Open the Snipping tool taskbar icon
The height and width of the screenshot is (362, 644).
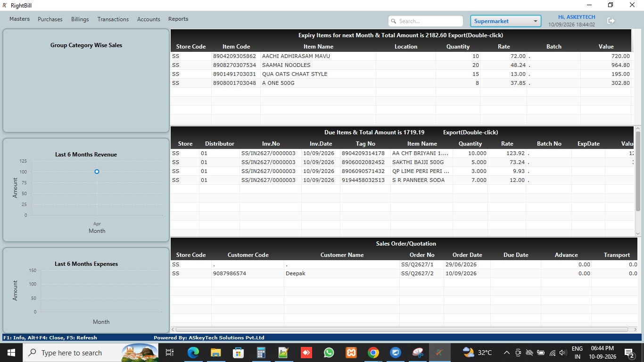pyautogui.click(x=418, y=353)
